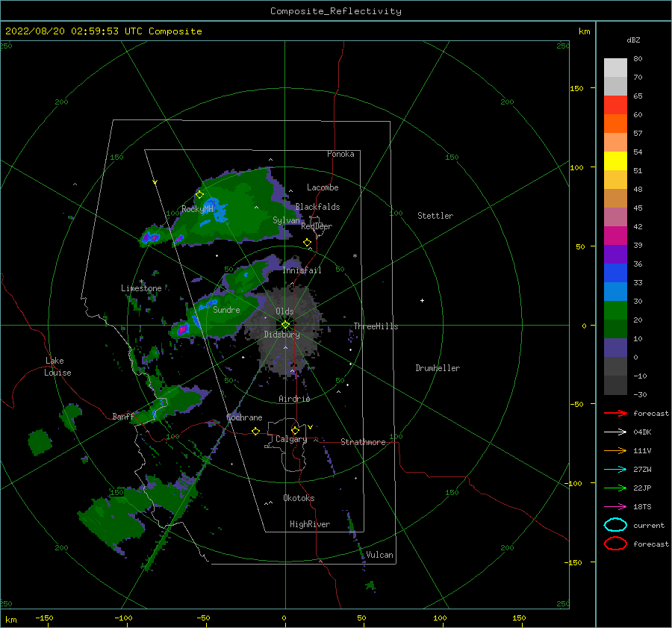Click the ThreeHills city label
This screenshot has height=628, width=672.
(x=376, y=326)
